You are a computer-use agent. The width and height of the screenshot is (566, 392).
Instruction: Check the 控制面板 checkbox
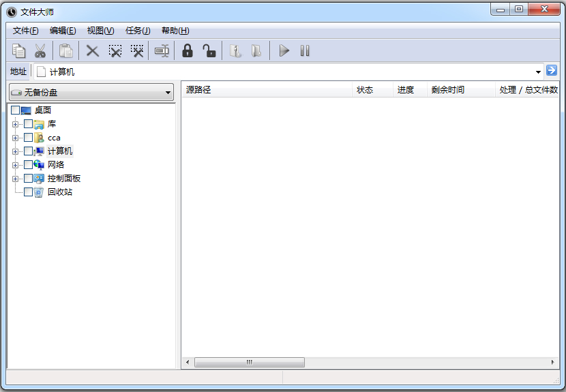point(28,179)
